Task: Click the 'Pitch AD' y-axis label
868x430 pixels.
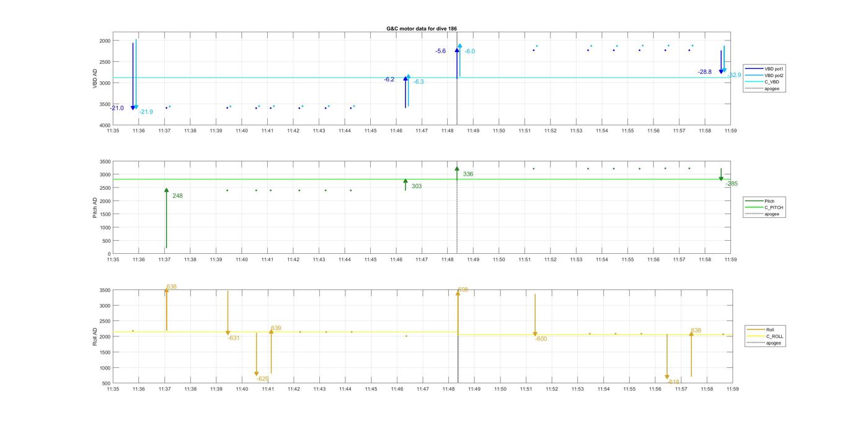Action: 95,208
